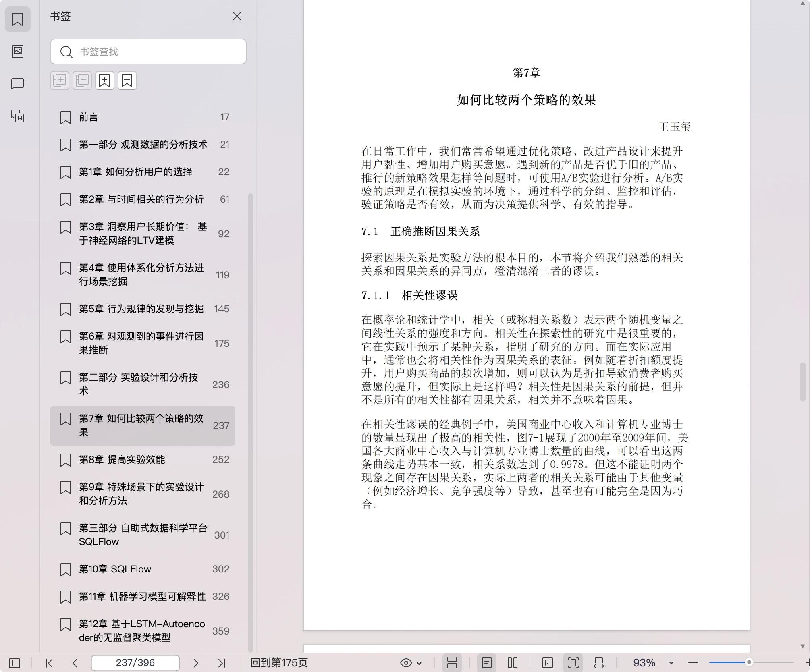Go to 第8章 提高实验效能
Screen dimensions: 810x672
pyautogui.click(x=143, y=460)
